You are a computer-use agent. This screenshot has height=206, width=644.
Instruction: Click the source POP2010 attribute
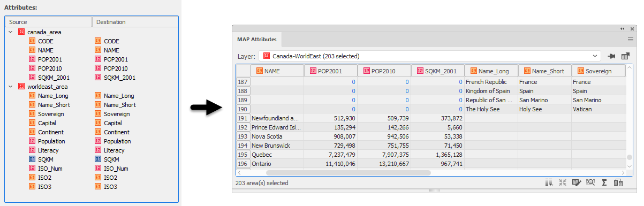coord(50,68)
